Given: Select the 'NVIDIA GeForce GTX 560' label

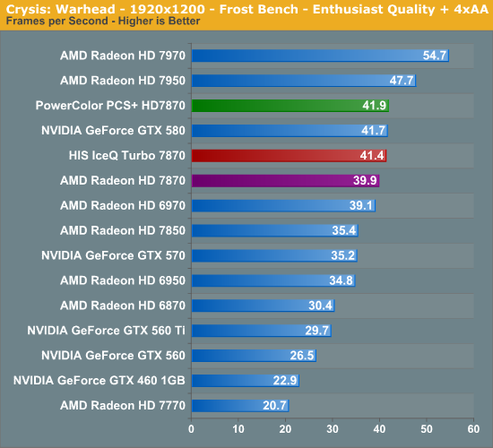Looking at the screenshot, I should click(x=113, y=356).
